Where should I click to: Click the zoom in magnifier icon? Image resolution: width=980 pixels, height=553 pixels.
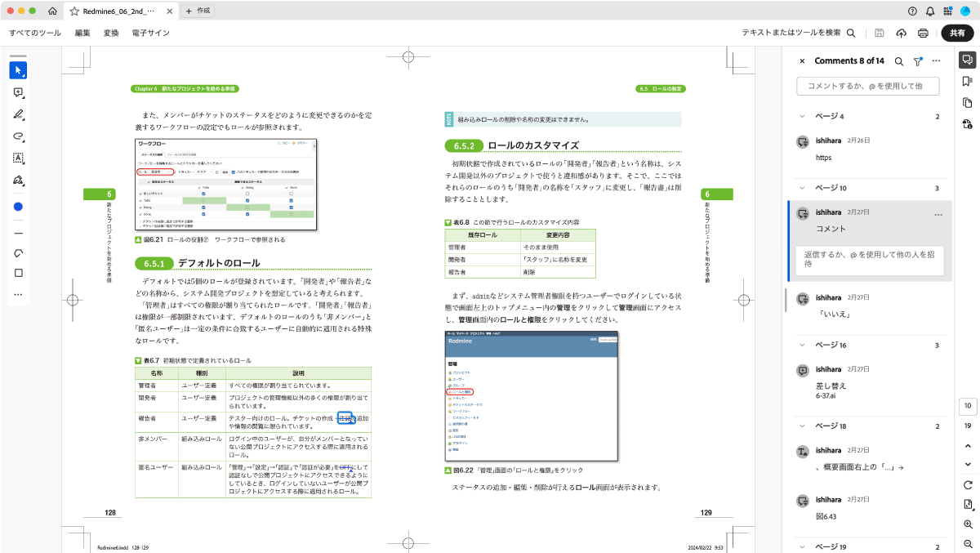click(x=968, y=524)
